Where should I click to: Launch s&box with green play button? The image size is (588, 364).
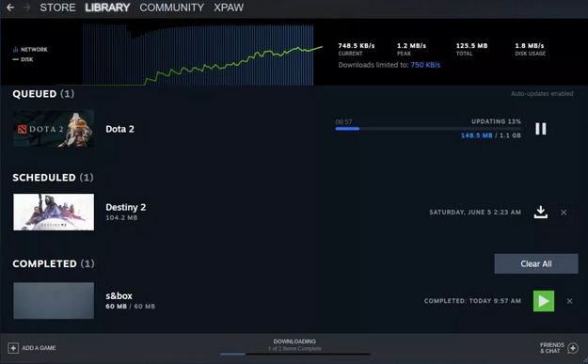(x=544, y=301)
